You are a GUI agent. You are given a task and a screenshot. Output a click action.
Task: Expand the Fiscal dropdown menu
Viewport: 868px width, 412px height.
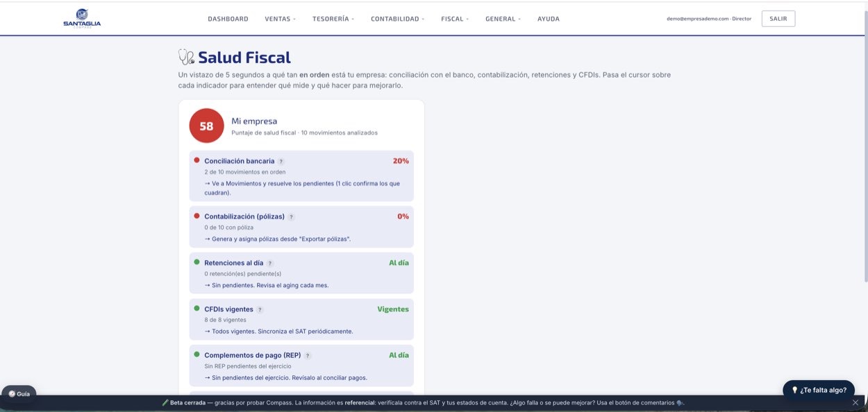click(454, 19)
